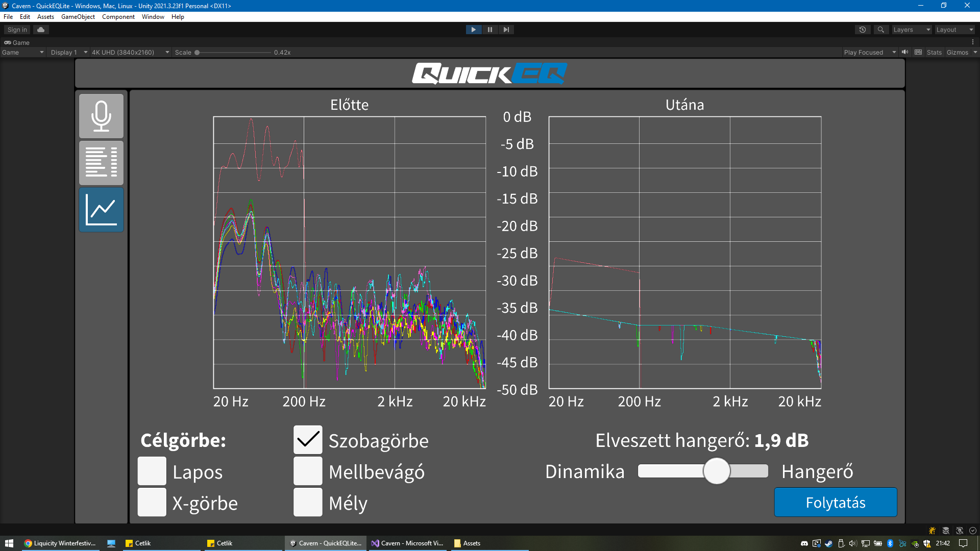
Task: Open the Windows notification center
Action: click(x=963, y=543)
